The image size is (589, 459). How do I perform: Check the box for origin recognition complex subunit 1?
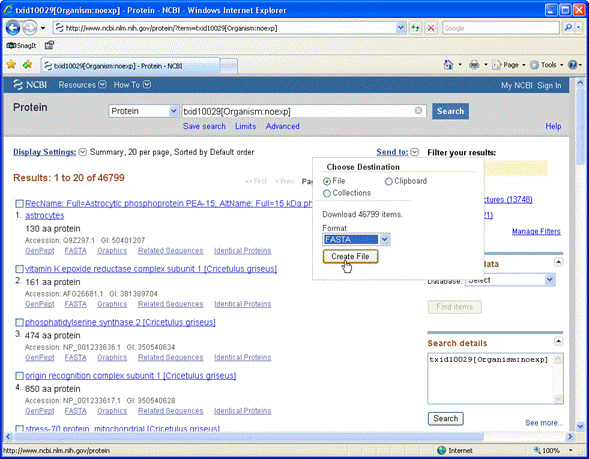19,376
